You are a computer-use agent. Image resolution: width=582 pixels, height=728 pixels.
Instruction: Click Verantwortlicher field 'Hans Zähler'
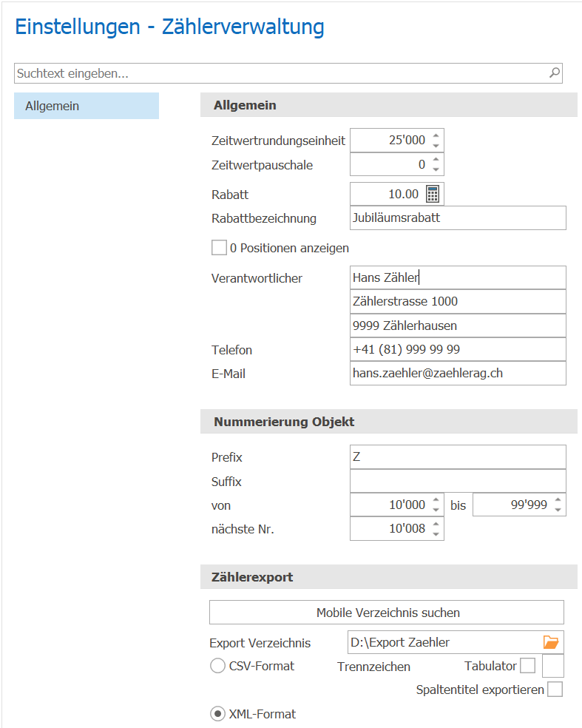pyautogui.click(x=458, y=277)
